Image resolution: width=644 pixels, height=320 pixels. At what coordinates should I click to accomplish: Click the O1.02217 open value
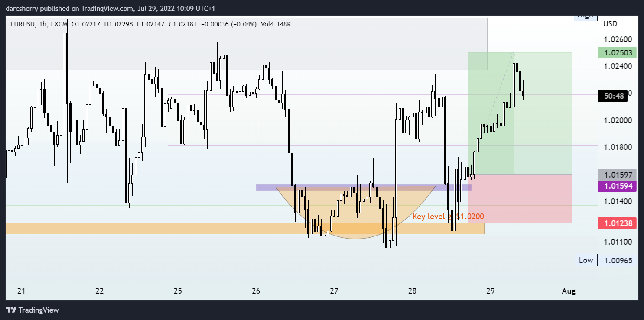coord(86,24)
